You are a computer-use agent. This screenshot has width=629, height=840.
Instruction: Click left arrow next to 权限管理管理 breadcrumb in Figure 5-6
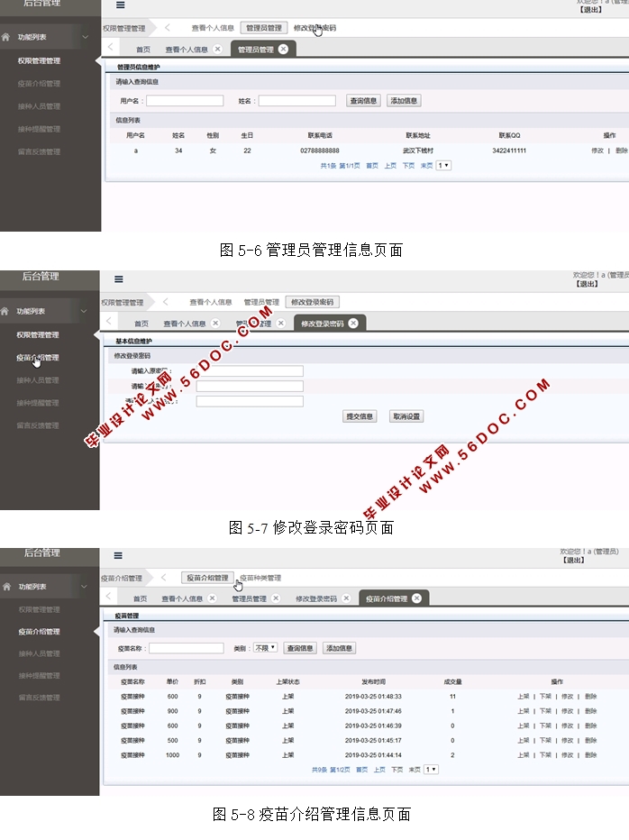[x=167, y=27]
